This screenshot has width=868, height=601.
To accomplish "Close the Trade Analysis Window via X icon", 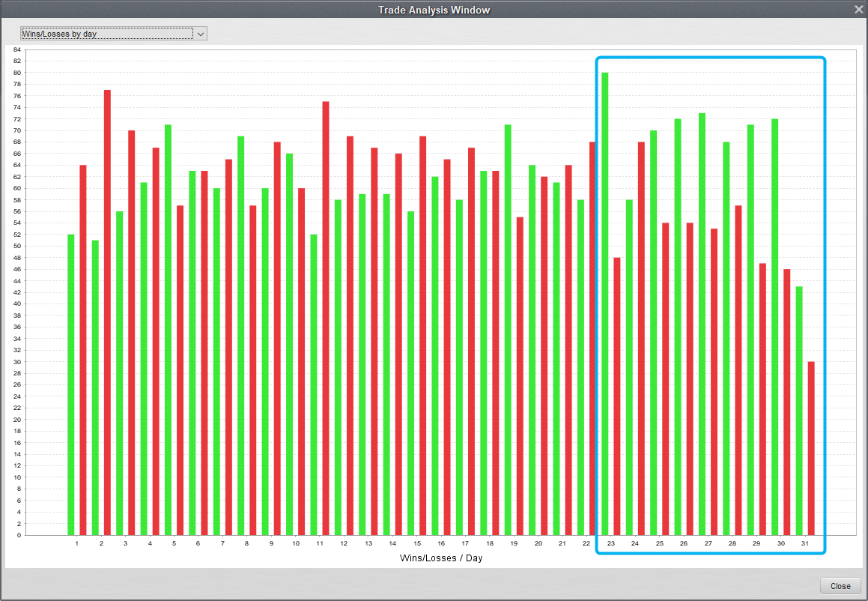I will coord(858,10).
